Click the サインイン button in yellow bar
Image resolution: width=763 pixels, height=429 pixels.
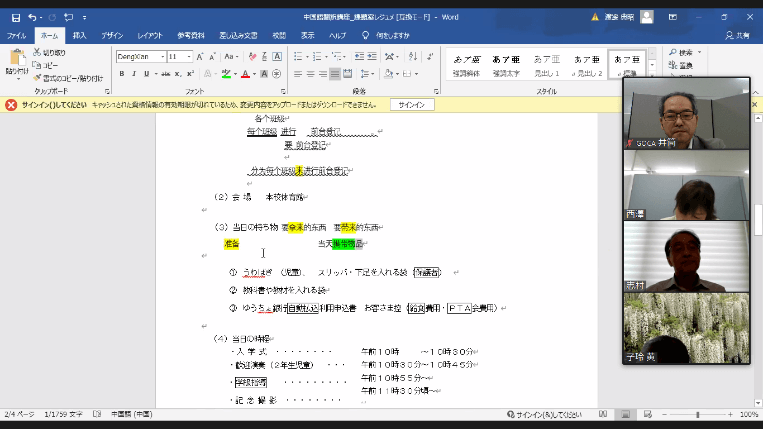412,104
